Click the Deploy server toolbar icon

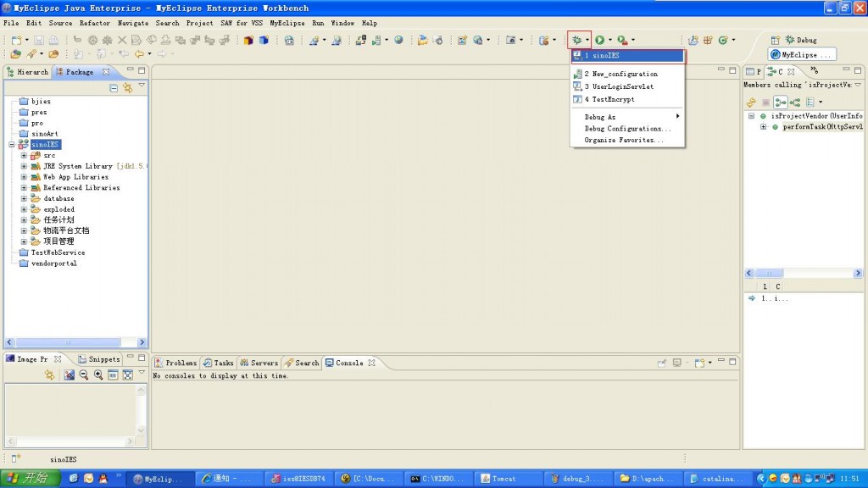(x=360, y=40)
